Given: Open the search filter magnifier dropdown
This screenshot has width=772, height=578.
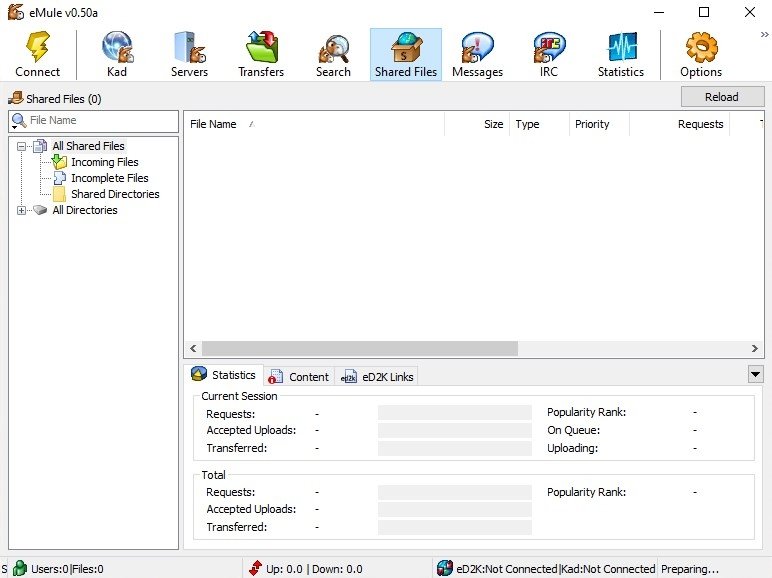Looking at the screenshot, I should [x=19, y=121].
